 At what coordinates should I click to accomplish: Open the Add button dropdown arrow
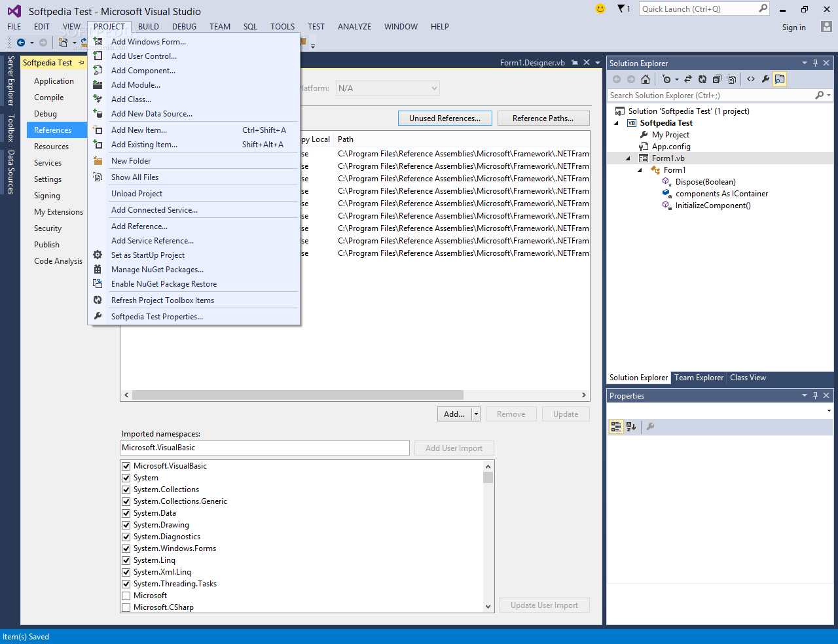476,414
